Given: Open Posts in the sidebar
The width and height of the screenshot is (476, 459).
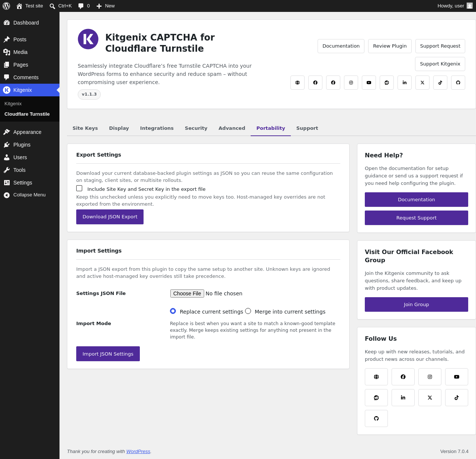Looking at the screenshot, I should coord(30,39).
